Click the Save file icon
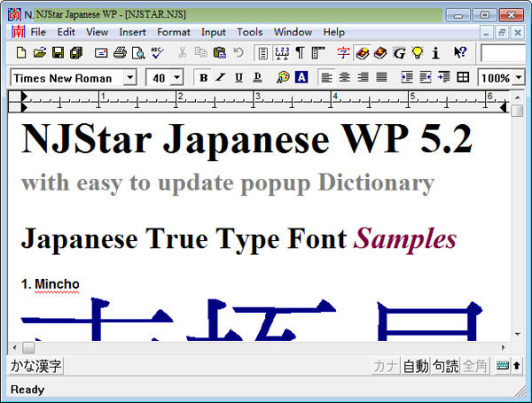 tap(58, 53)
